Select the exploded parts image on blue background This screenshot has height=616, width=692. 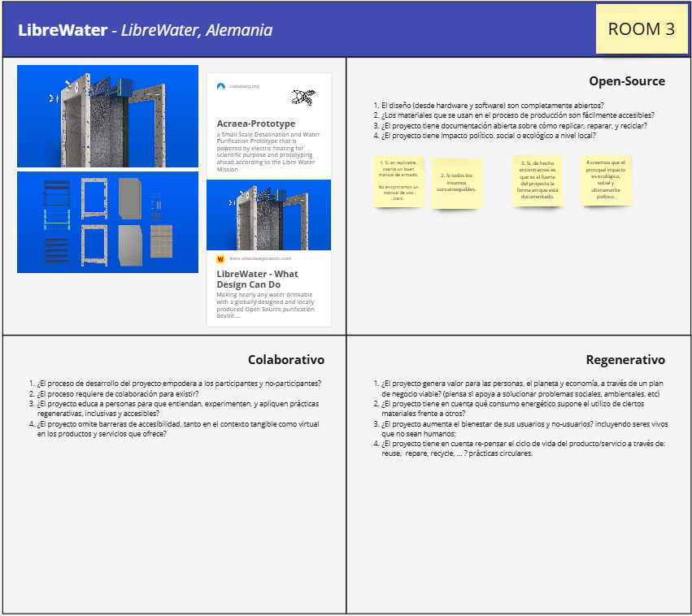[107, 222]
